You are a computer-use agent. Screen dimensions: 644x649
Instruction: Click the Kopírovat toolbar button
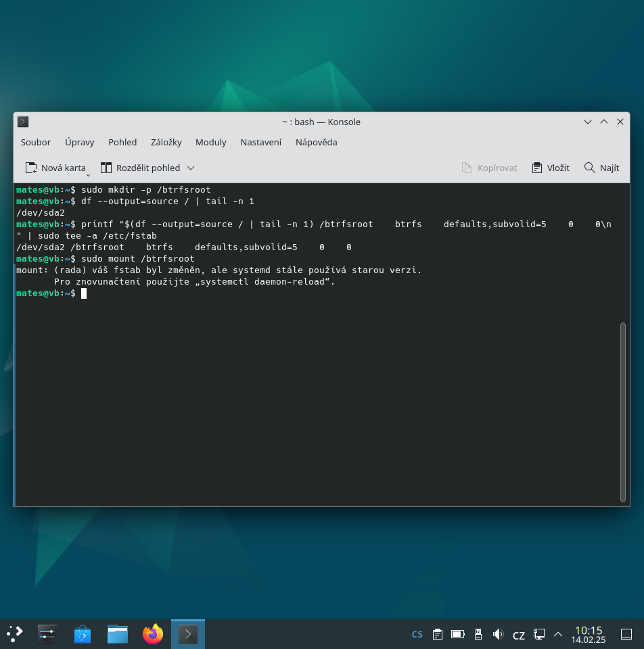tap(489, 168)
